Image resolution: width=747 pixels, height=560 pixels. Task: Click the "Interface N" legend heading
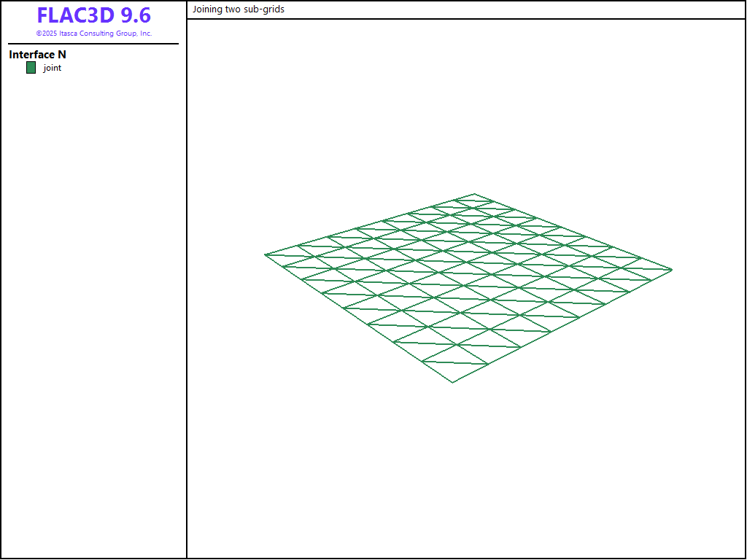point(38,55)
